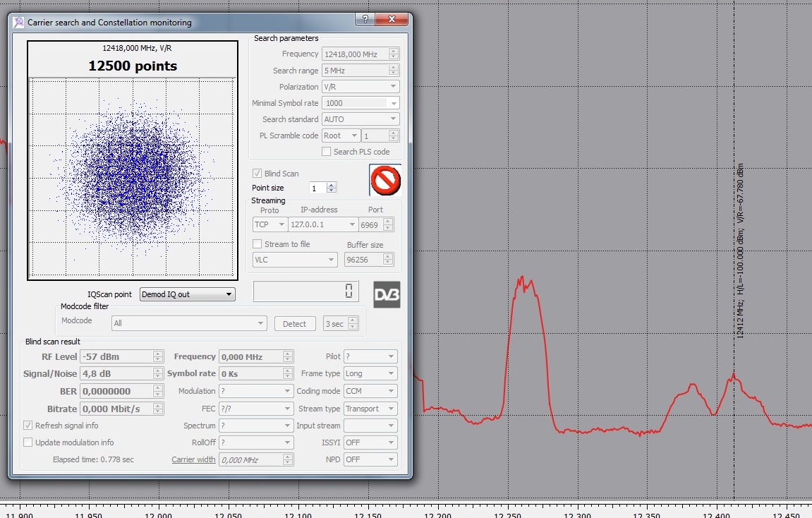Toggle the Search PLS code checkbox
Screen dimensions: 812x518
[x=326, y=152]
